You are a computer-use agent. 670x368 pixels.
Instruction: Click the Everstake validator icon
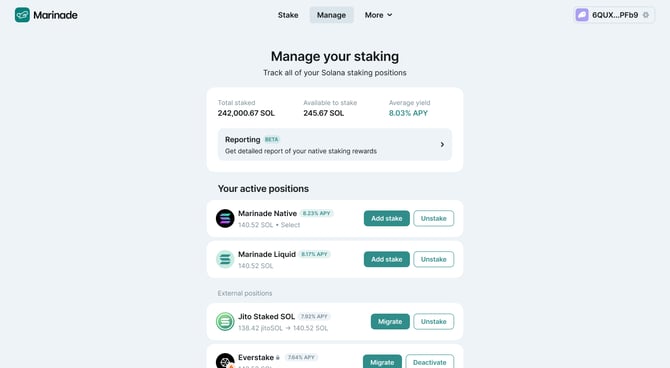coord(225,360)
